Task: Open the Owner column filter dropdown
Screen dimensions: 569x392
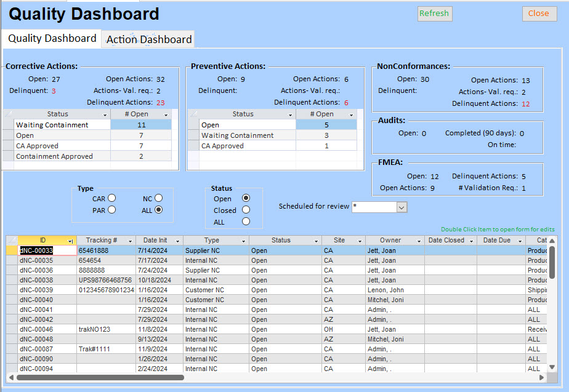Action: [419, 241]
